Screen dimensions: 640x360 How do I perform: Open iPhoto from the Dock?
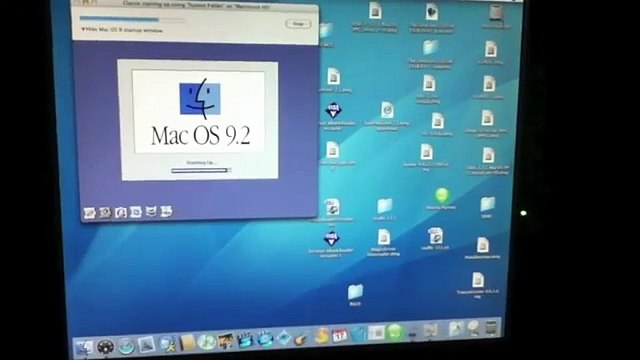pos(225,340)
